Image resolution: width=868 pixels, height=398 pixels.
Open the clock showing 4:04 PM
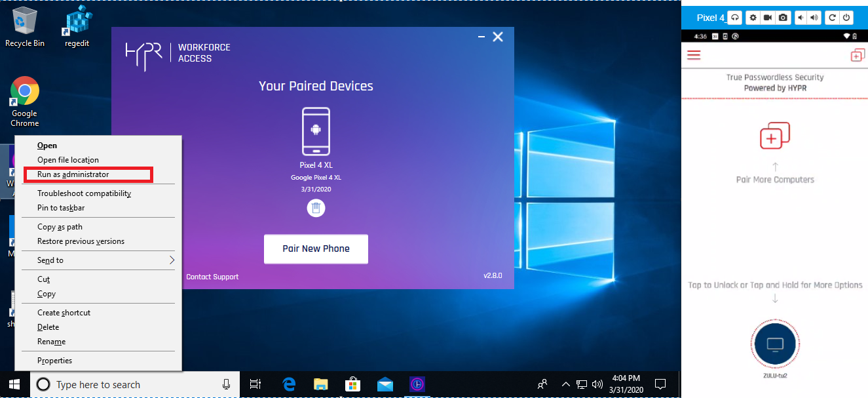[625, 384]
